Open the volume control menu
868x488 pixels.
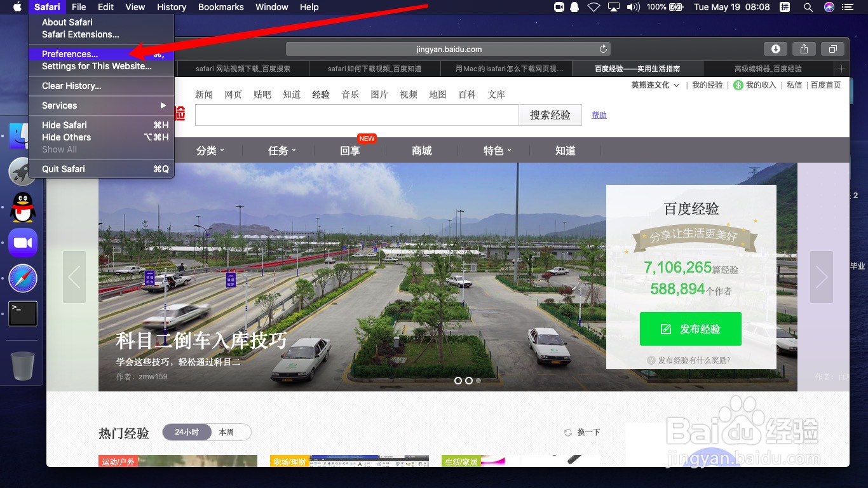(x=633, y=7)
